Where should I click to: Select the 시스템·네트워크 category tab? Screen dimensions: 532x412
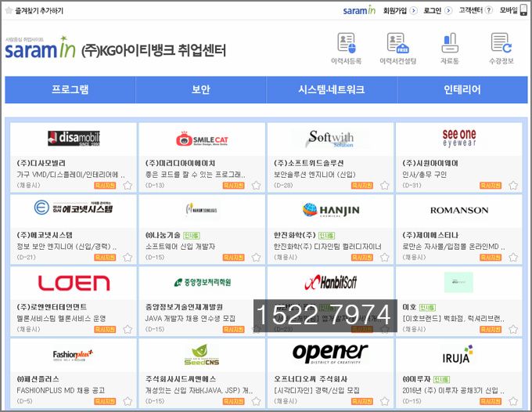coord(332,89)
